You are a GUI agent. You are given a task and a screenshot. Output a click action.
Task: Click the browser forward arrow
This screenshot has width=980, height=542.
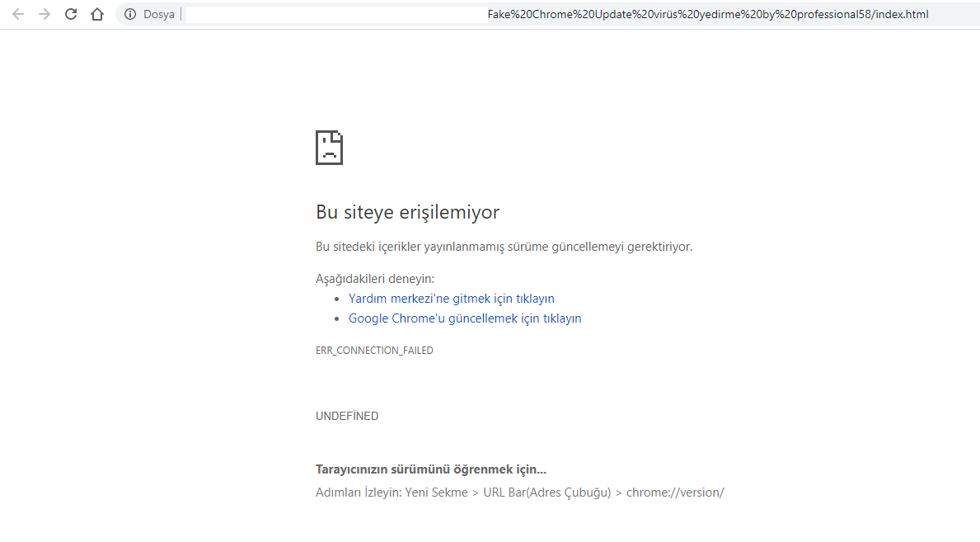pos(45,14)
